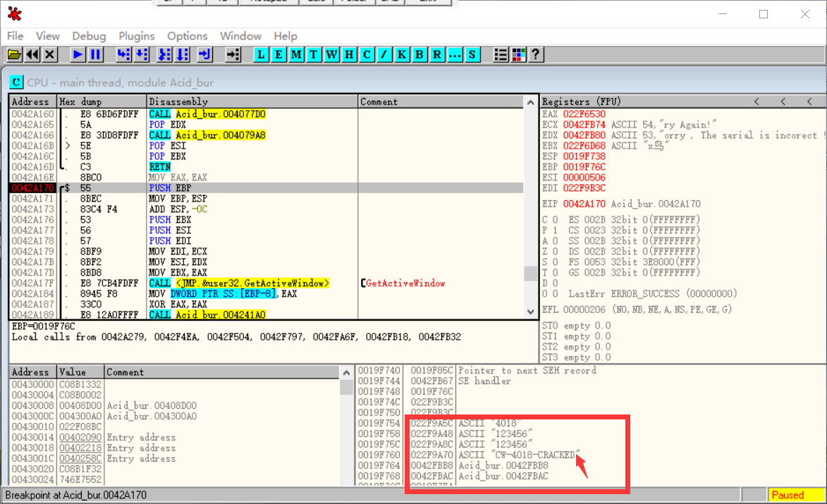Image resolution: width=827 pixels, height=504 pixels.
Task: Show CPU window with C toolbar button
Action: tap(367, 54)
